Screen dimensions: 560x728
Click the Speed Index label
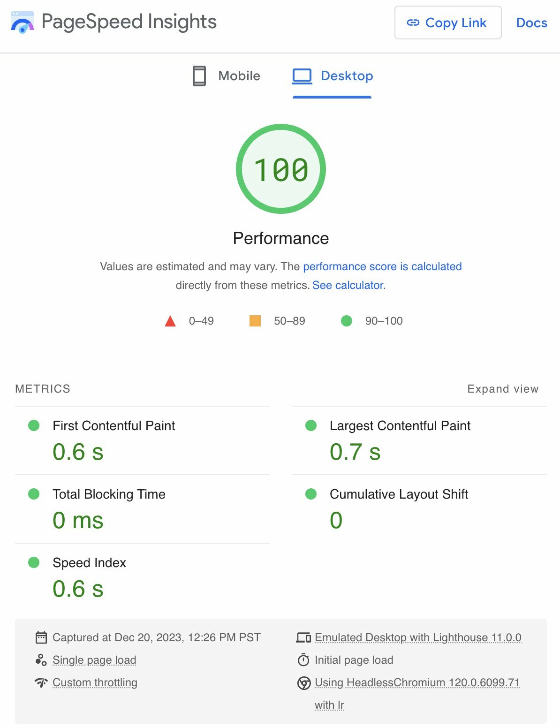click(x=90, y=562)
